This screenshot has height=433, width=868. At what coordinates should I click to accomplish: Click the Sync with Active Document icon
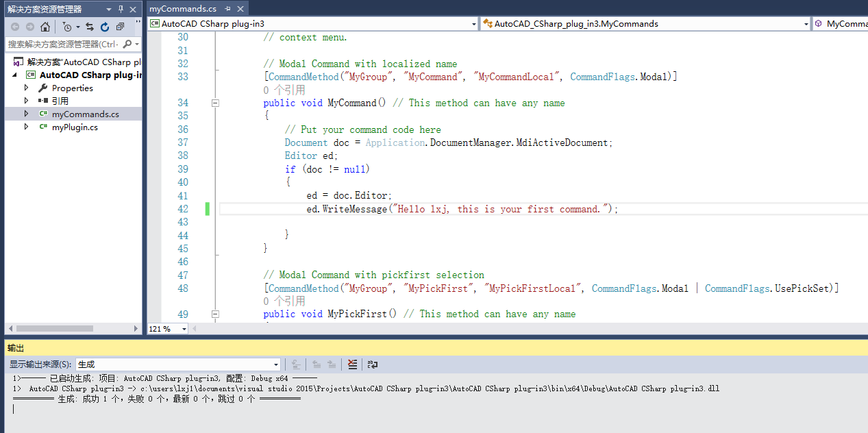pos(90,27)
